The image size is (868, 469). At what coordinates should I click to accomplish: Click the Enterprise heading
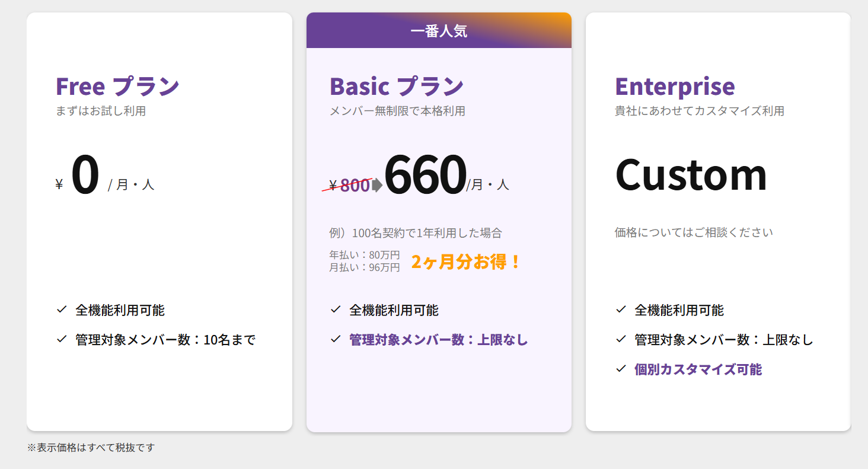pos(675,86)
